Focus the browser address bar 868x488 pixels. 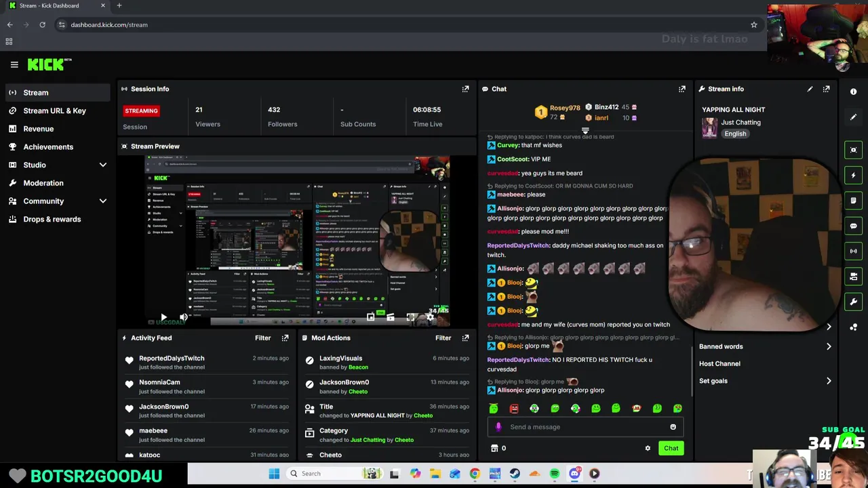click(407, 24)
